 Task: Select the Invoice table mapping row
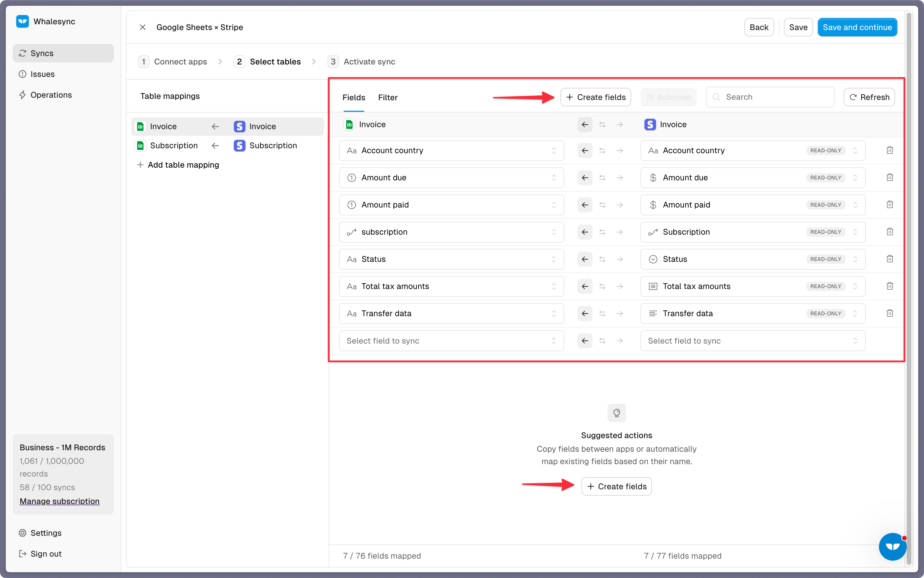227,127
